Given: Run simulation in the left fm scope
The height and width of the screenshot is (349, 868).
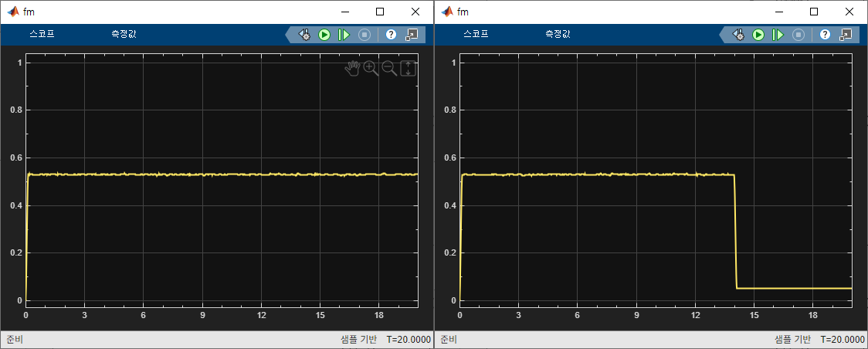Looking at the screenshot, I should click(x=324, y=35).
